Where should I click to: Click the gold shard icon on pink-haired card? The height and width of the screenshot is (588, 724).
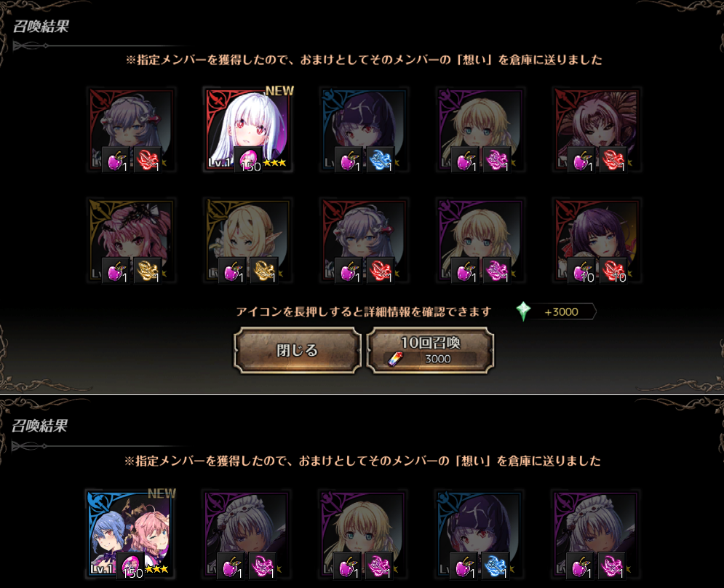(x=148, y=271)
